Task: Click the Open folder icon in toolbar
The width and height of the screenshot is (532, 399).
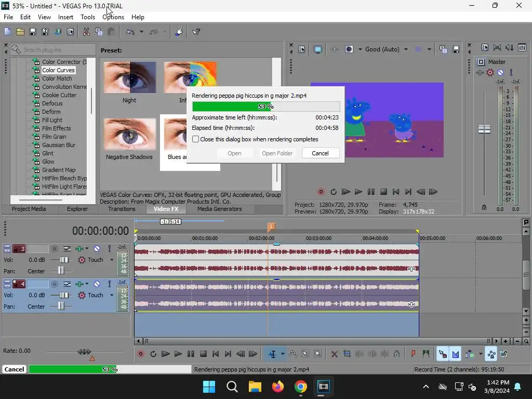Action: click(20, 32)
